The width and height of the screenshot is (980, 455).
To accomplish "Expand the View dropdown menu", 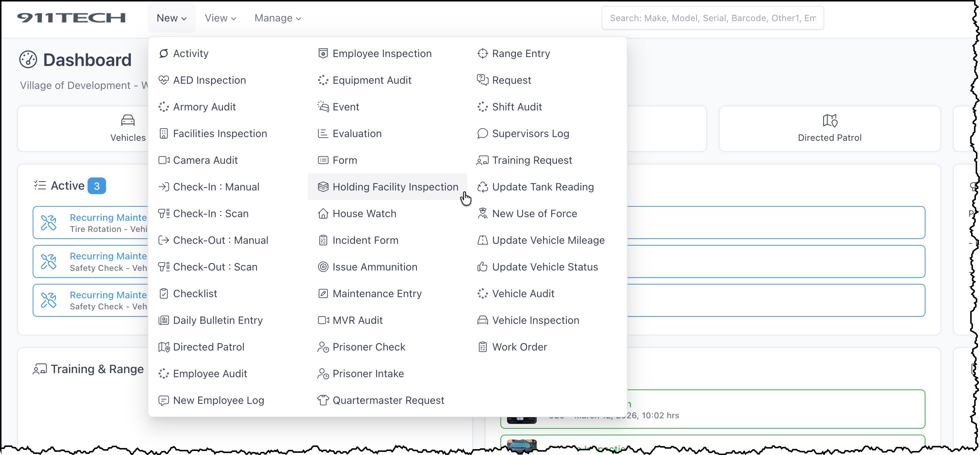I will [220, 18].
